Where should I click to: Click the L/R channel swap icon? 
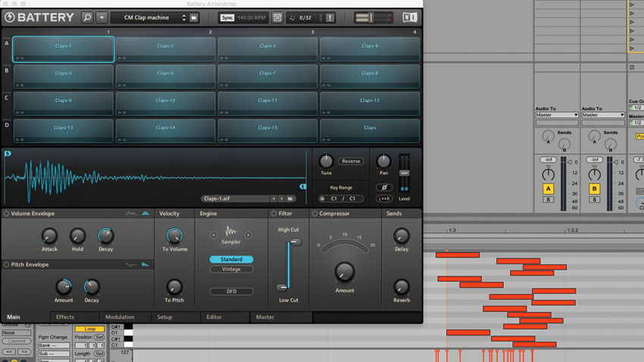(x=384, y=198)
